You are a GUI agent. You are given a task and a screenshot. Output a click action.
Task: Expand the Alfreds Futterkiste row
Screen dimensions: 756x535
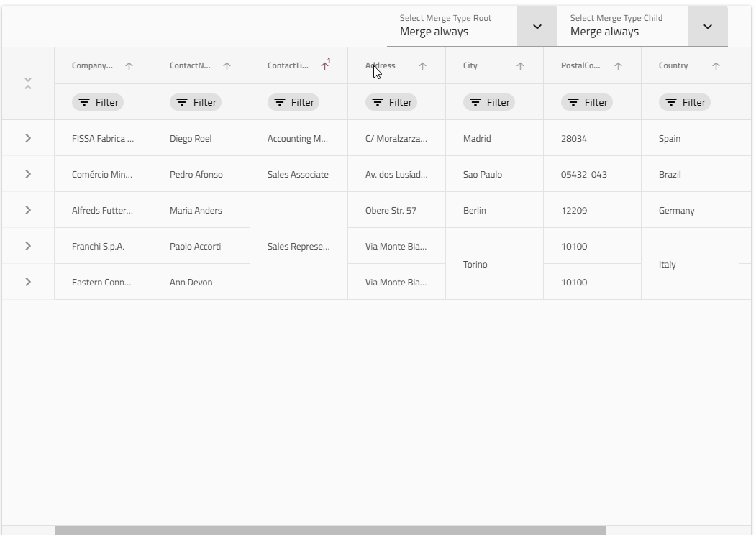click(28, 210)
